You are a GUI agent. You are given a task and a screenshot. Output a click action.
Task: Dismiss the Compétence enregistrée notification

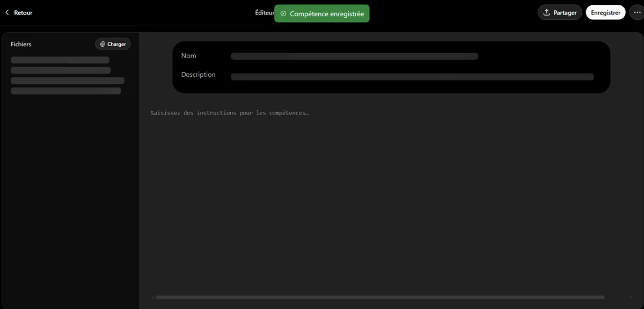click(322, 13)
